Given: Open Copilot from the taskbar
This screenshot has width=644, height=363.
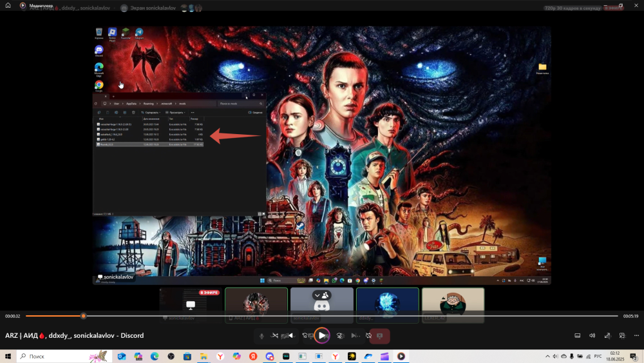Looking at the screenshot, I should [236, 357].
